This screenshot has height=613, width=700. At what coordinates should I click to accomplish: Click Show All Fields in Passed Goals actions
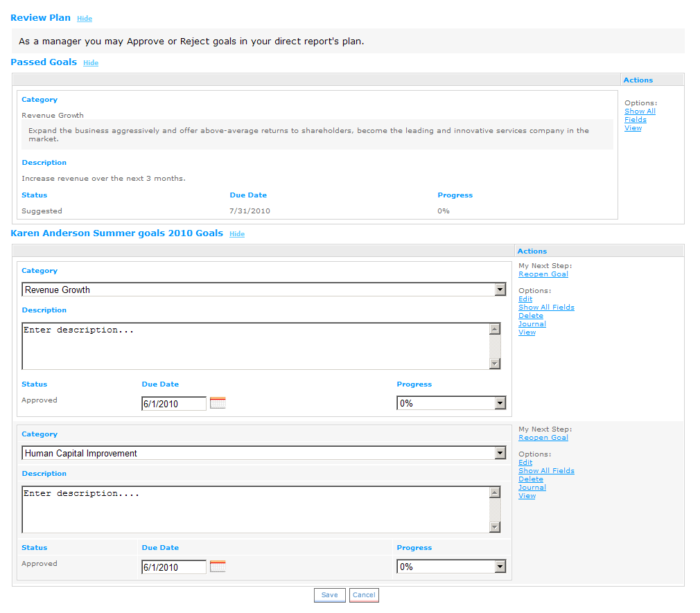640,115
